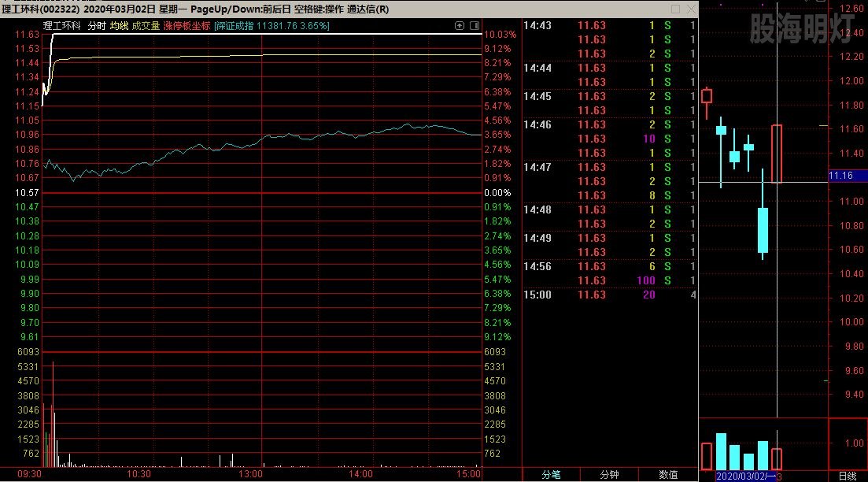Click the first red hollow daily candlestick
Screen dimensions: 868x482
pos(707,96)
